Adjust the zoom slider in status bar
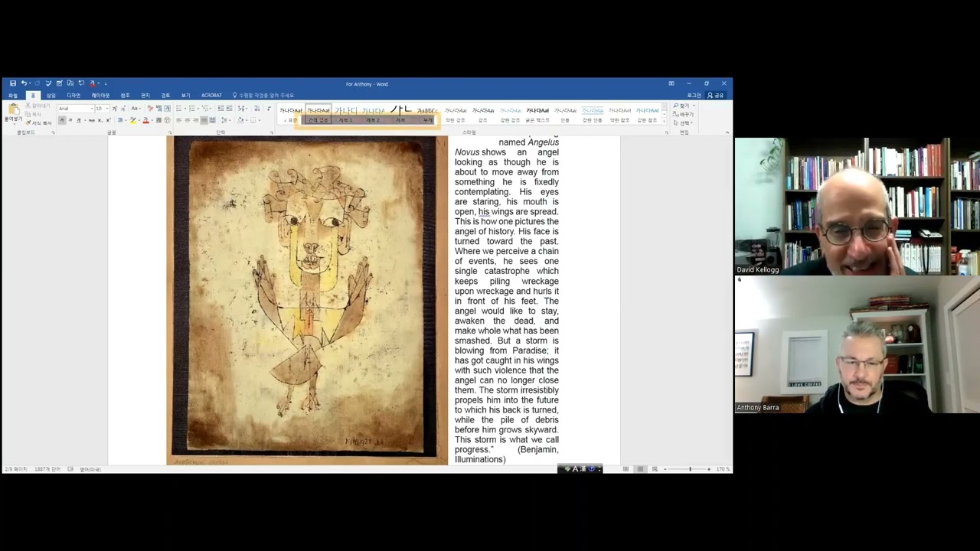Viewport: 980px width, 551px height. 690,469
